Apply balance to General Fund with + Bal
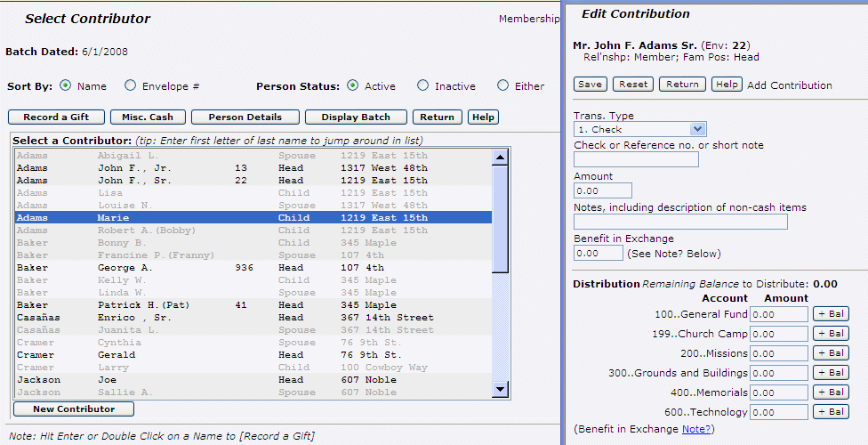This screenshot has width=868, height=445. coord(832,314)
